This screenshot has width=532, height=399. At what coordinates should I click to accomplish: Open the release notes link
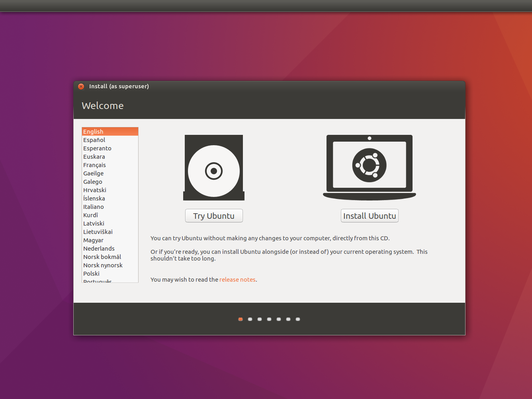[237, 280]
